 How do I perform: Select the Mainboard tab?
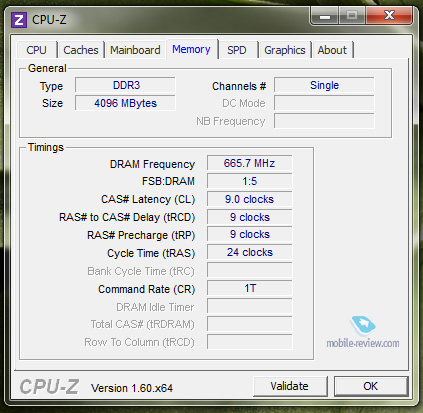coord(135,50)
